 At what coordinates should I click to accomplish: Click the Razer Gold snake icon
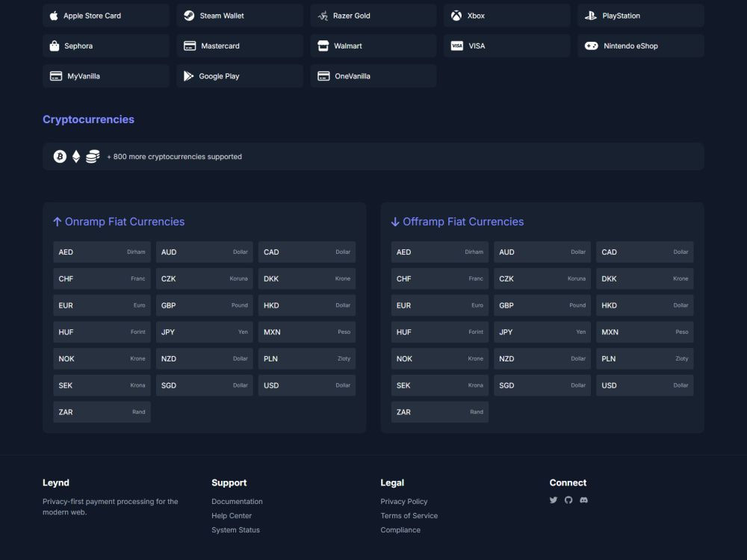tap(323, 16)
